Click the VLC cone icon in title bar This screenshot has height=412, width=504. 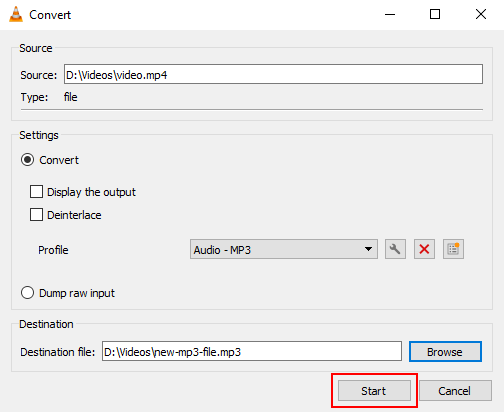click(x=16, y=14)
